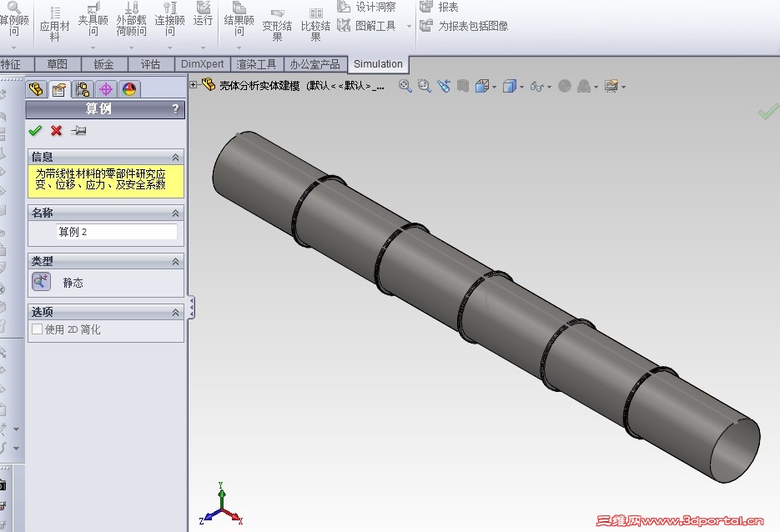This screenshot has width=780, height=532.
Task: Click the Section View icon
Action: tap(463, 86)
